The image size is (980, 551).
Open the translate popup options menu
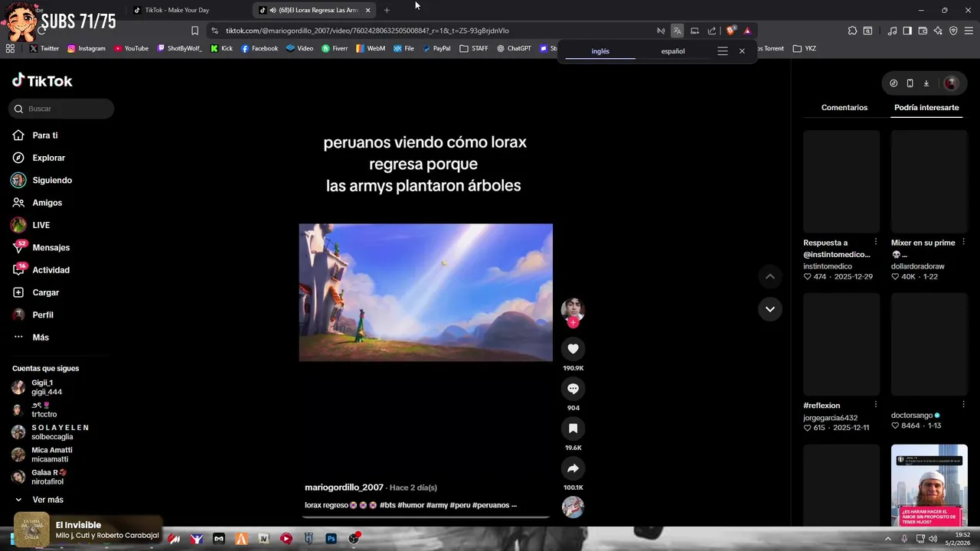[x=722, y=51]
